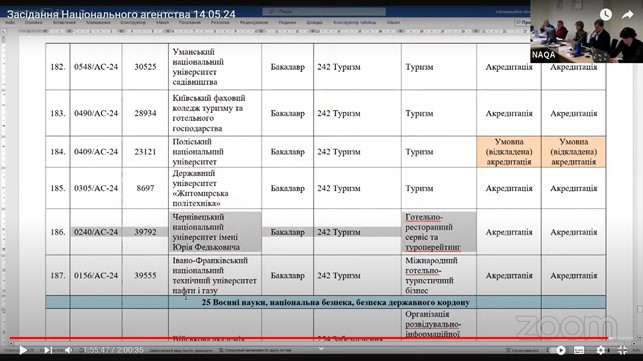Viewport: 643px width, 361px height.
Task: Open the 'Вставлення' ribbon tab
Action: [64, 23]
